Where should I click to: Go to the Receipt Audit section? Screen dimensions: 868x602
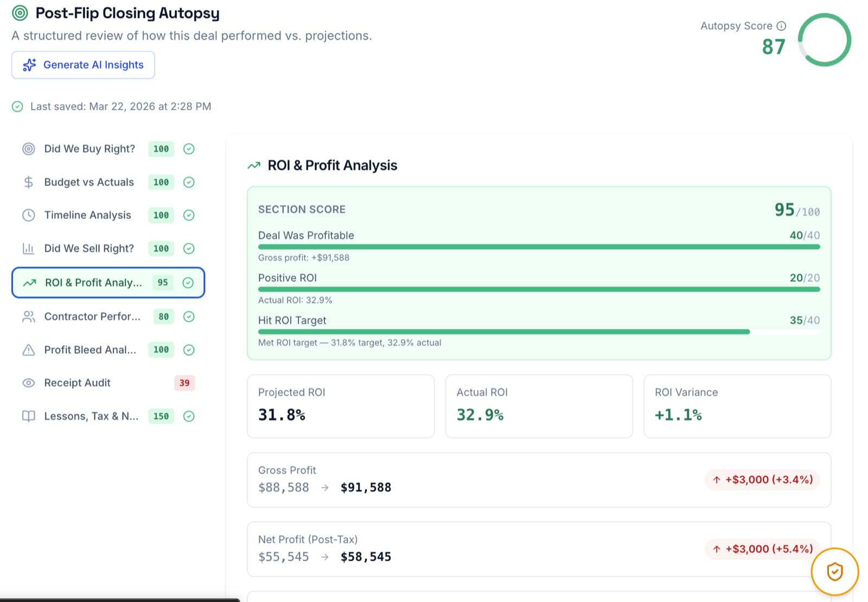[108, 383]
